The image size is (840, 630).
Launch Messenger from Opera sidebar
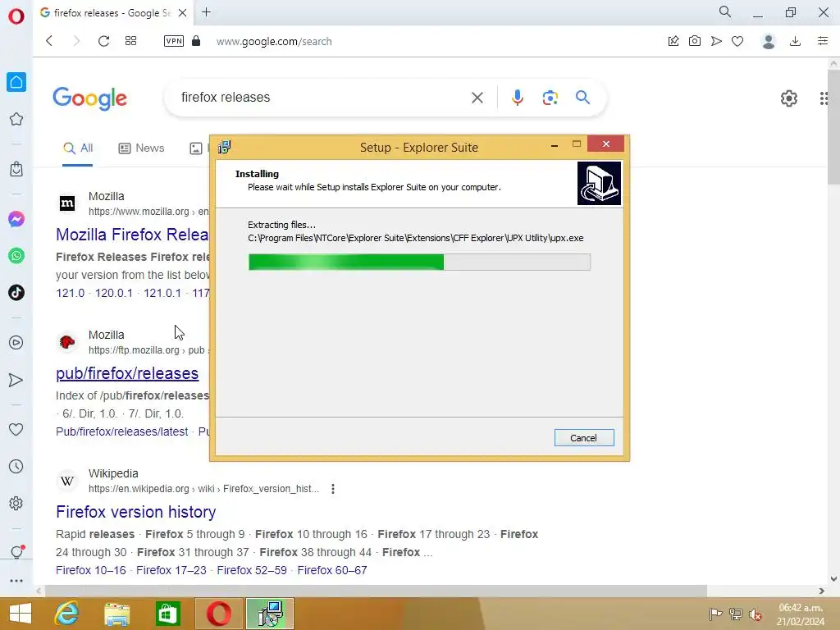click(16, 219)
